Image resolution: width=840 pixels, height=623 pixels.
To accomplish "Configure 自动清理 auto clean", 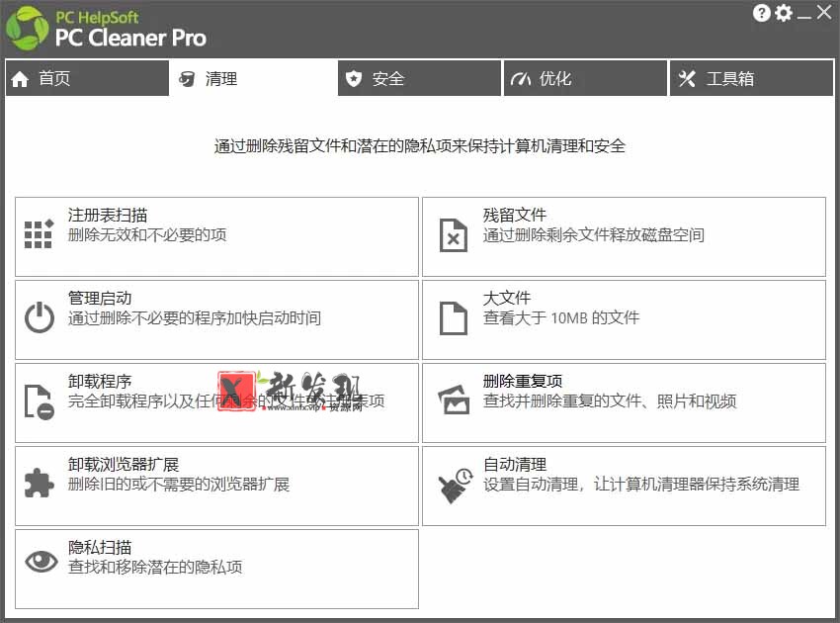I will click(625, 486).
